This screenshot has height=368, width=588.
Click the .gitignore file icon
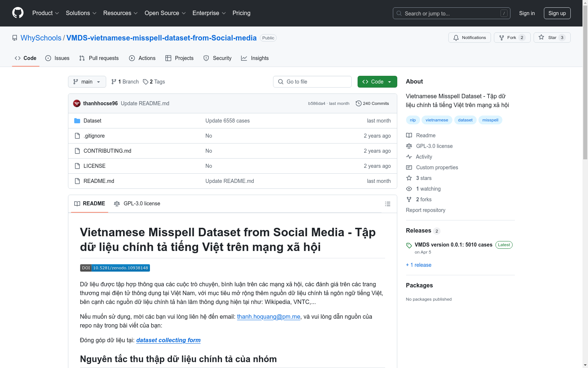point(77,136)
